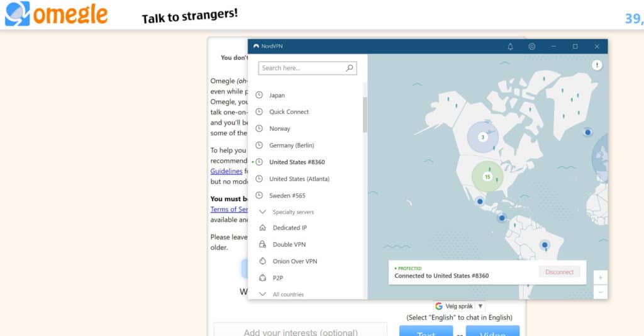Viewport: 644px width, 336px height.
Task: Click the Onion Over VPN icon
Action: click(x=262, y=261)
